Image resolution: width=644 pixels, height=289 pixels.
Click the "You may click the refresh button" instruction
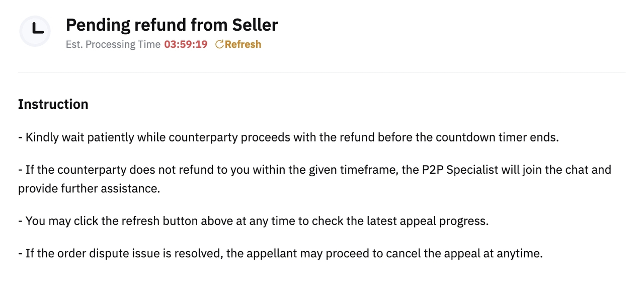tap(253, 221)
